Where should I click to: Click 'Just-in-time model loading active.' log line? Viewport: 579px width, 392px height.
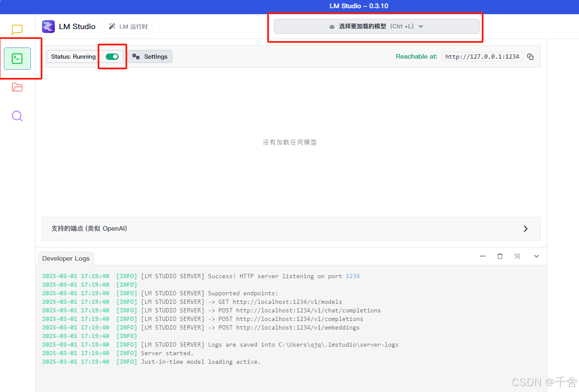pyautogui.click(x=151, y=362)
